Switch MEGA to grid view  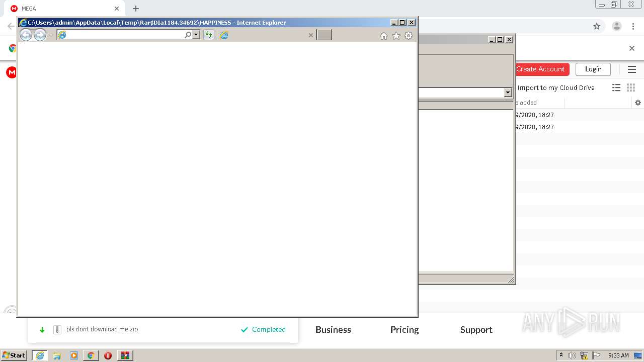coord(631,87)
